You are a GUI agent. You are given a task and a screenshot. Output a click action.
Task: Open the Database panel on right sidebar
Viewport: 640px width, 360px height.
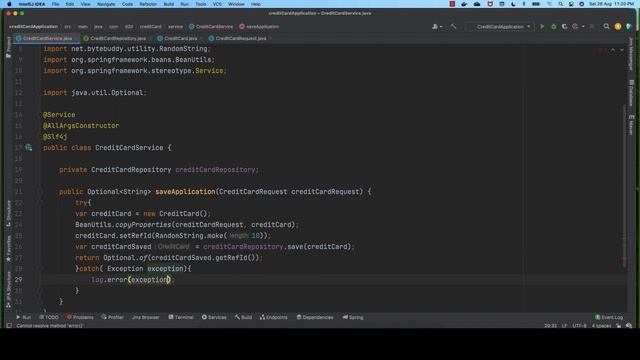[x=631, y=93]
